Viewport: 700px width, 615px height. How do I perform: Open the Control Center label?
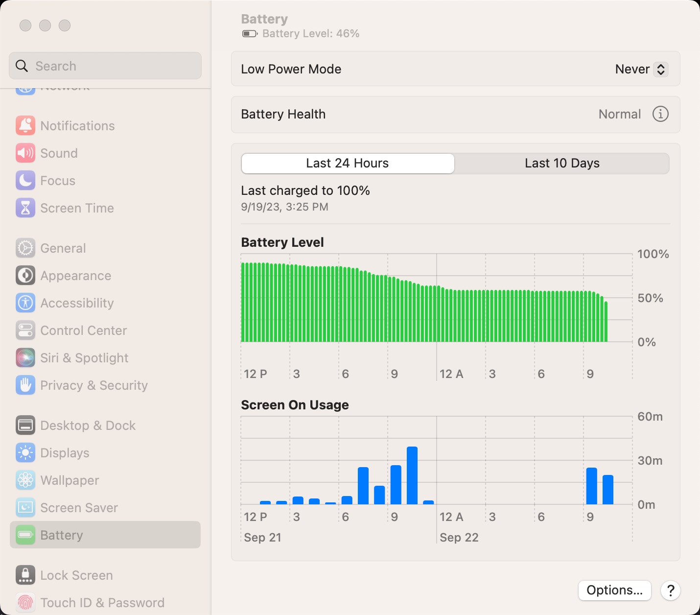coord(84,331)
